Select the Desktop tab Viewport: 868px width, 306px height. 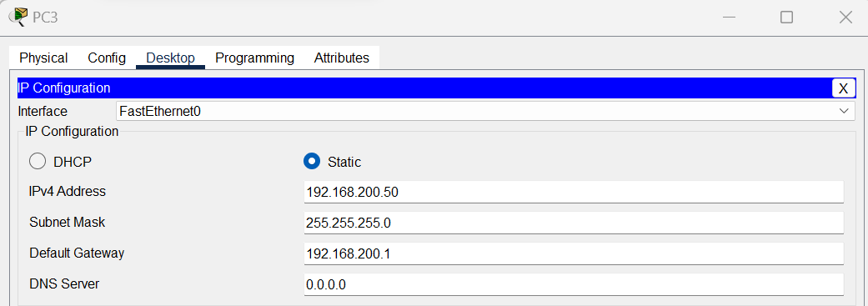click(x=170, y=58)
